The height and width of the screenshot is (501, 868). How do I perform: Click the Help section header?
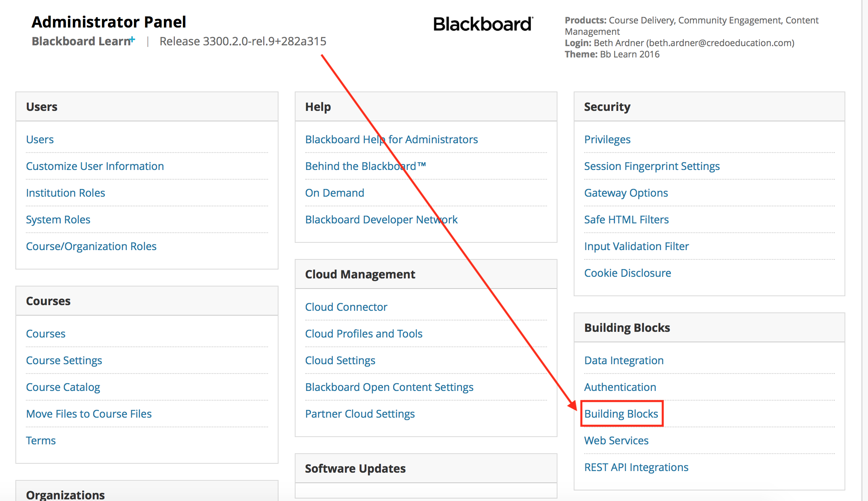(x=426, y=106)
